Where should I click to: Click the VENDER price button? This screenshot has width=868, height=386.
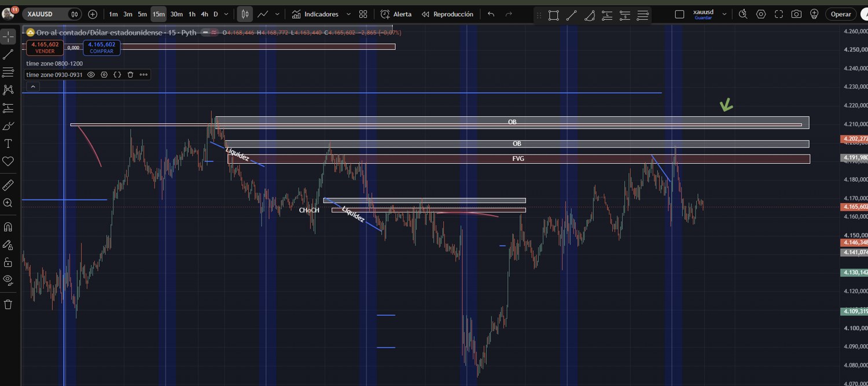[x=45, y=47]
